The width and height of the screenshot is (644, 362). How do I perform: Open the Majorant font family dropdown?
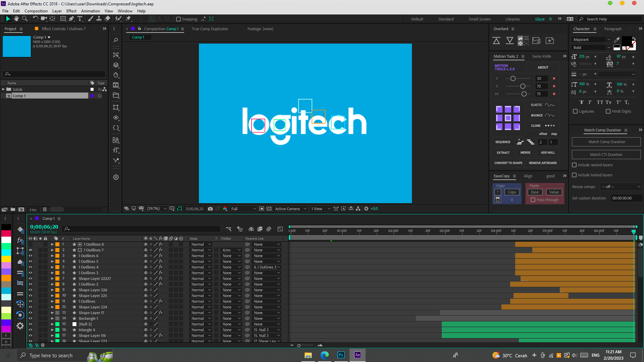[592, 40]
